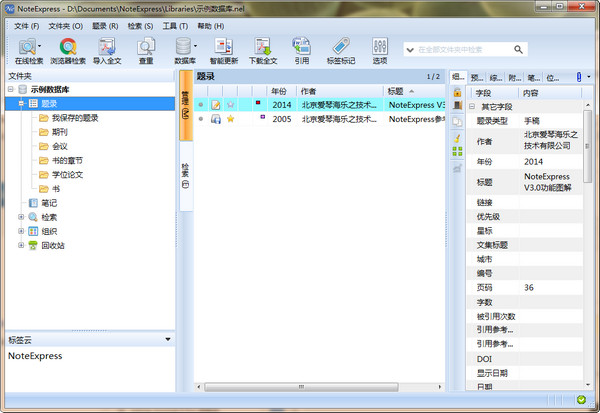Switch to the 管理 vertical tab
This screenshot has width=600, height=413.
point(186,105)
